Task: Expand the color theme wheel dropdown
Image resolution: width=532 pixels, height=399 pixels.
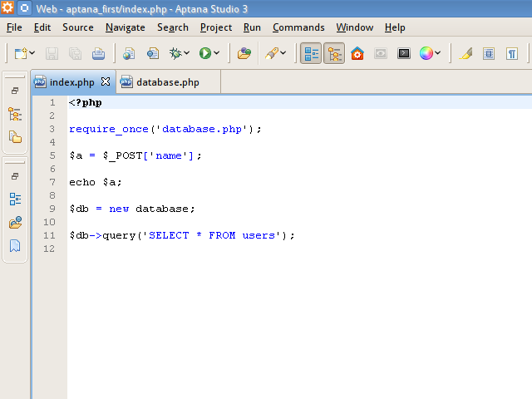Action: 440,54
